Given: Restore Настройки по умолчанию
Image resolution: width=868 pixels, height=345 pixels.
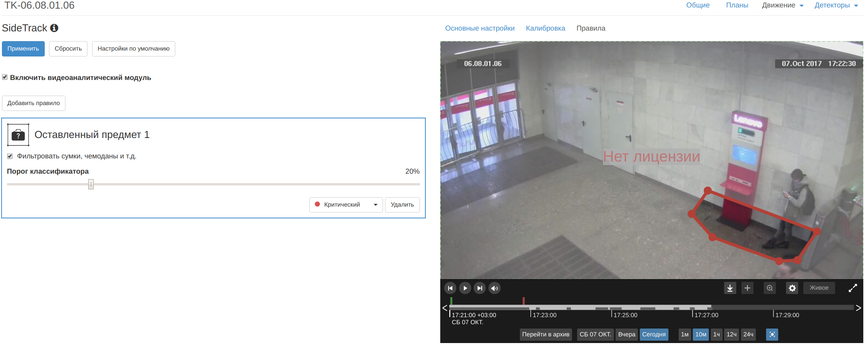Looking at the screenshot, I should [x=133, y=49].
